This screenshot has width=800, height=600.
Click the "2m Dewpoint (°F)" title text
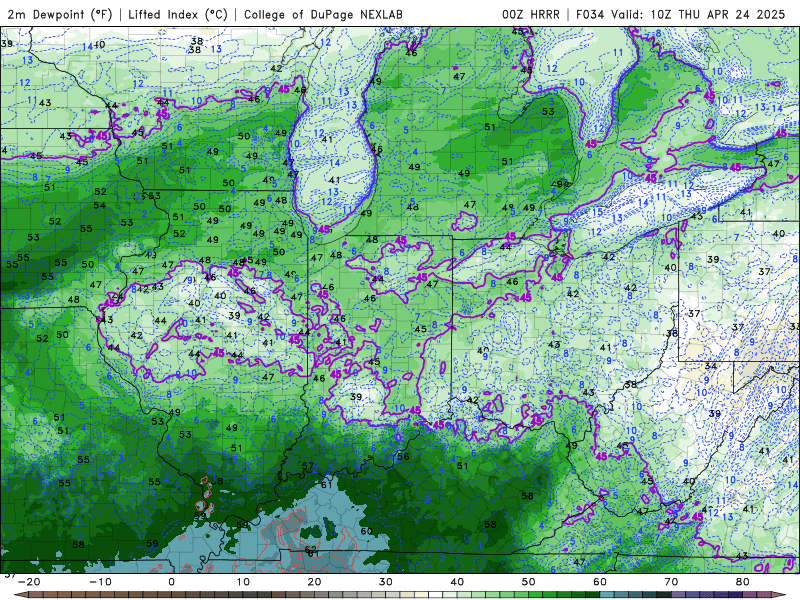coord(60,14)
